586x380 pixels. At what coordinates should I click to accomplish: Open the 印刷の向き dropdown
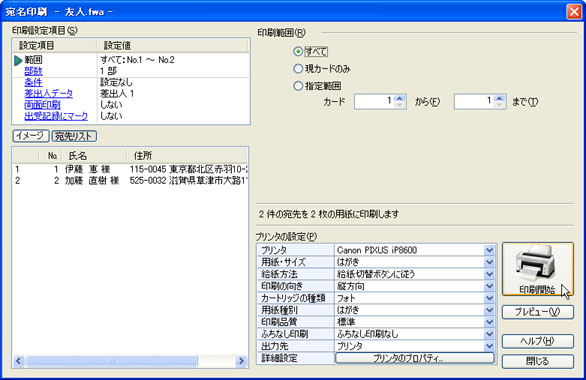tap(489, 286)
